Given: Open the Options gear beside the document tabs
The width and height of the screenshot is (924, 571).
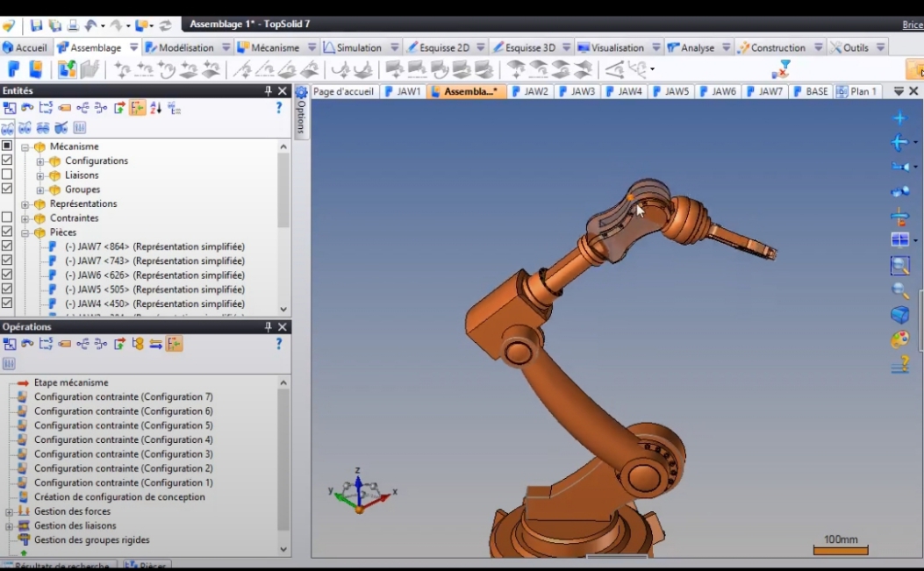Looking at the screenshot, I should [301, 92].
